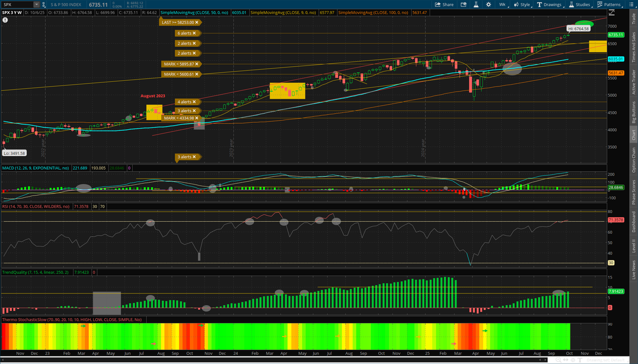This screenshot has height=364, width=638.
Task: Click the RSI study header
Action: (35, 206)
